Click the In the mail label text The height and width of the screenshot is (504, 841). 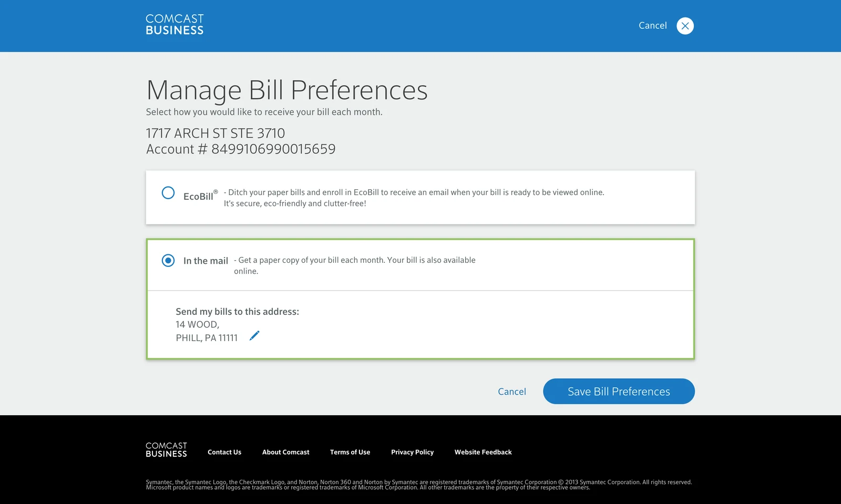(x=206, y=261)
